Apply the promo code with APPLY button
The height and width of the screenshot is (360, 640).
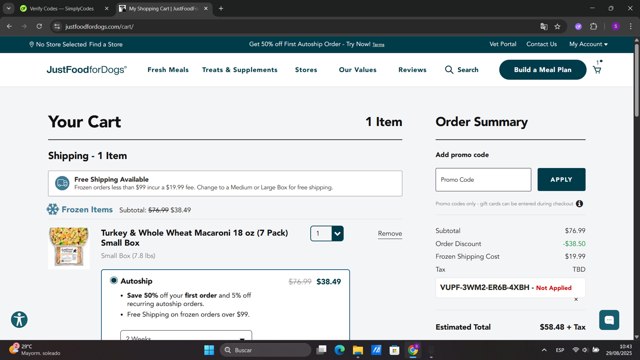point(561,180)
